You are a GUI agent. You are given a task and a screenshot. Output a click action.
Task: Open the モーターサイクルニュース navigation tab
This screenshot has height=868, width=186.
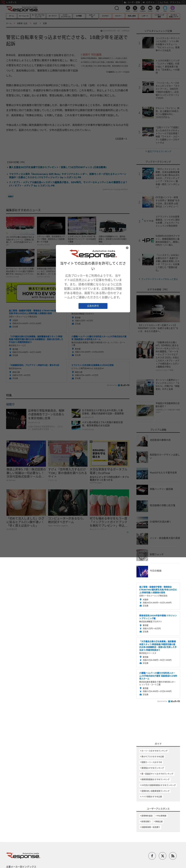point(38,16)
